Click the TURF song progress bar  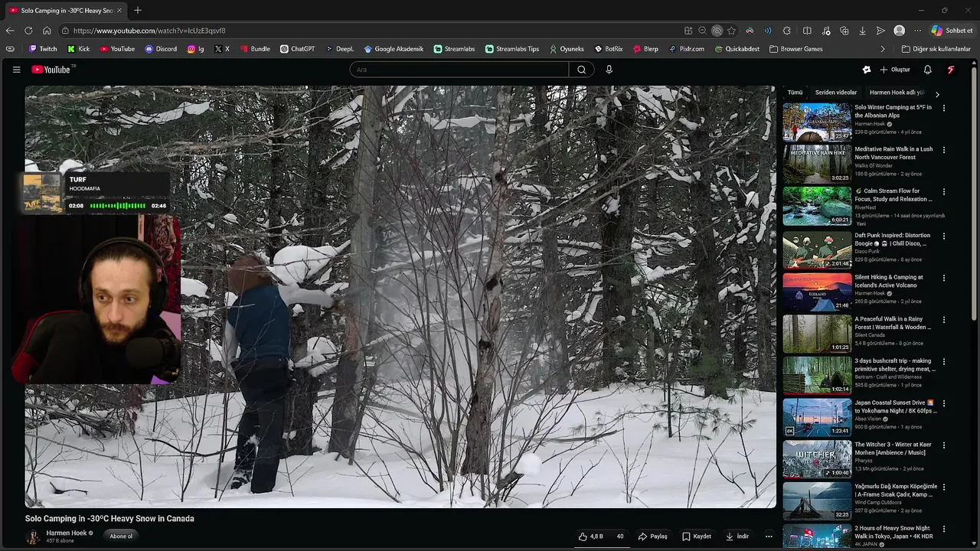pyautogui.click(x=117, y=206)
